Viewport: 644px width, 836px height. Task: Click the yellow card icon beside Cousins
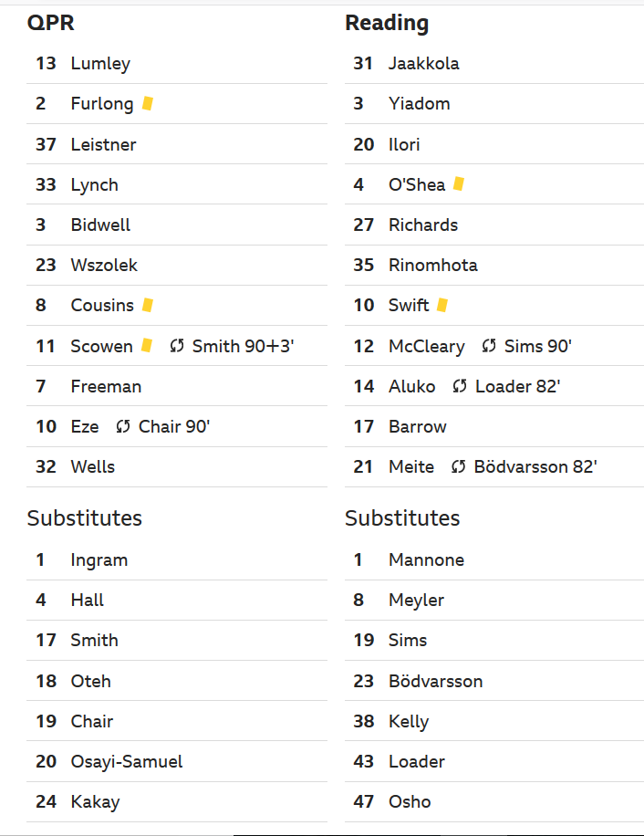coord(148,305)
